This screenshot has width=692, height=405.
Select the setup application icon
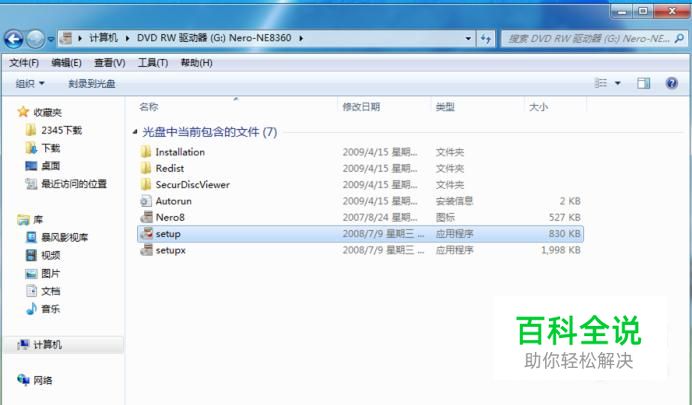tap(146, 234)
